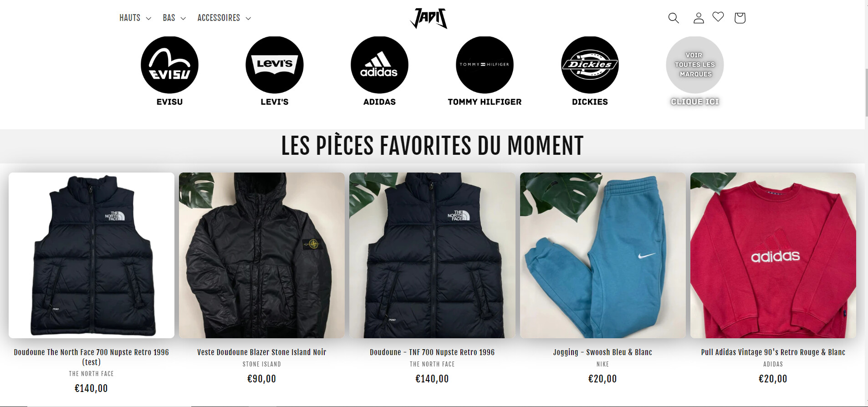The height and width of the screenshot is (407, 868).
Task: Open the Jogging Swoosh Bleu & Blanc title
Action: click(602, 352)
